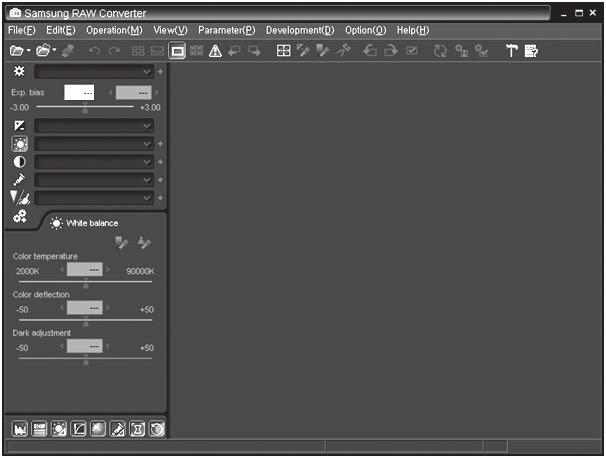Select the highlighted single preview view icon
The image size is (606, 458).
(177, 51)
